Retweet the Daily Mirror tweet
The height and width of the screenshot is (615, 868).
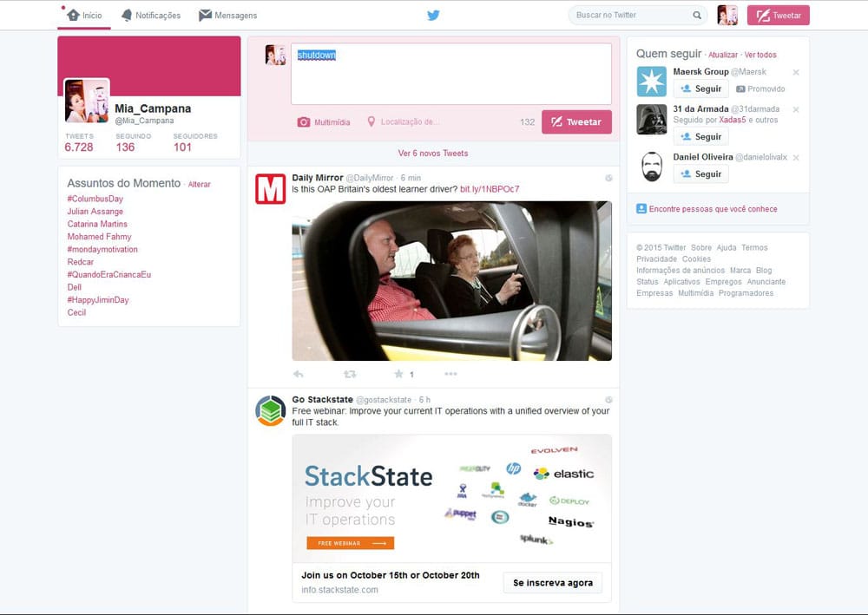point(350,374)
